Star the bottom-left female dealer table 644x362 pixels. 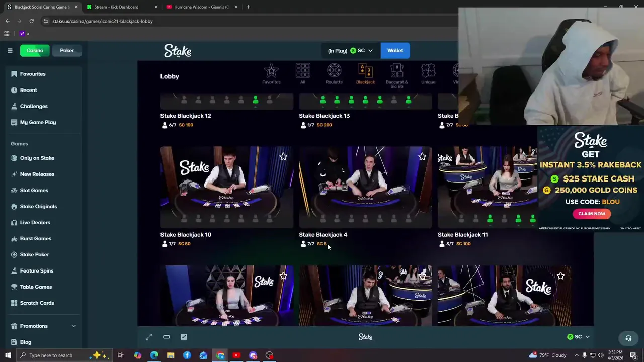(283, 276)
